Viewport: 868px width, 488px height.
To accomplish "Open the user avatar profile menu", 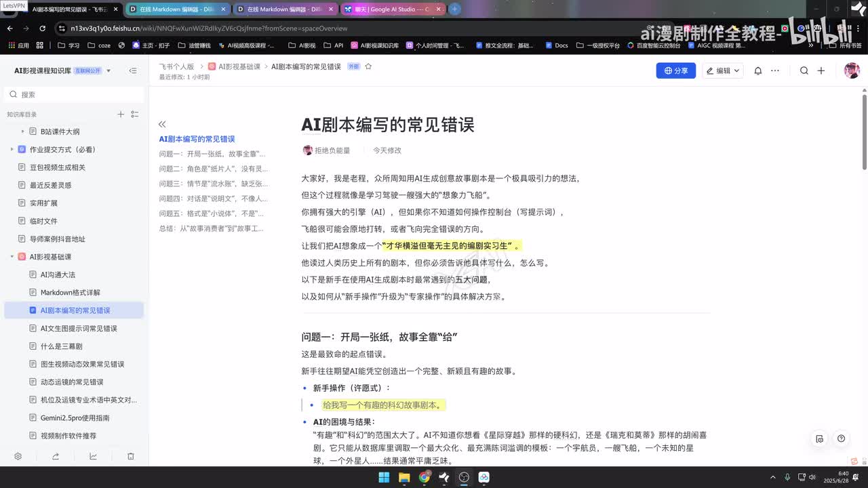I will click(x=852, y=70).
